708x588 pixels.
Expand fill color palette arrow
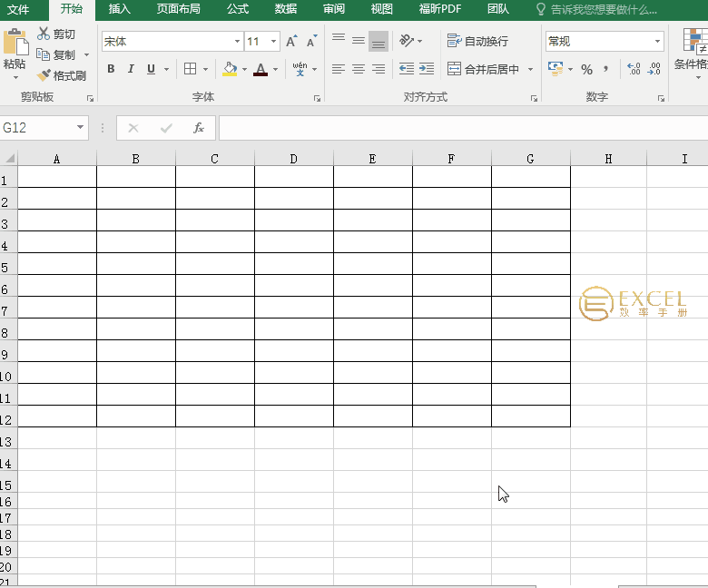pyautogui.click(x=244, y=70)
